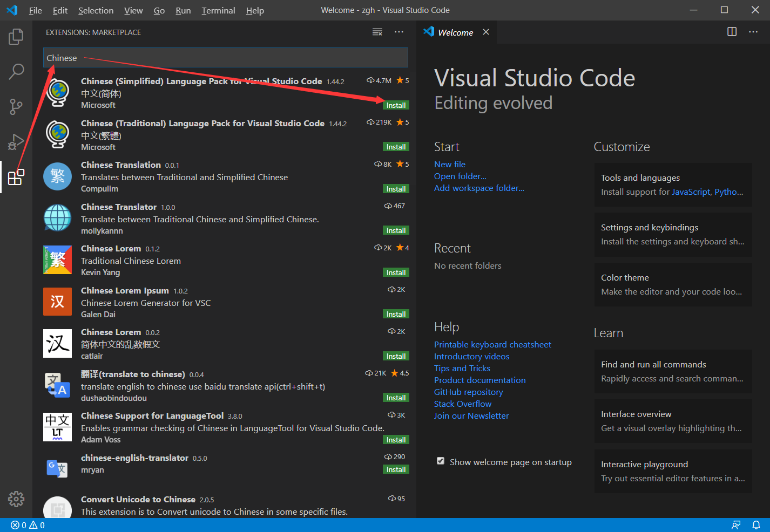This screenshot has width=770, height=532.
Task: Install Chinese Lorem Ipsum by Galen Dai
Action: pos(396,314)
